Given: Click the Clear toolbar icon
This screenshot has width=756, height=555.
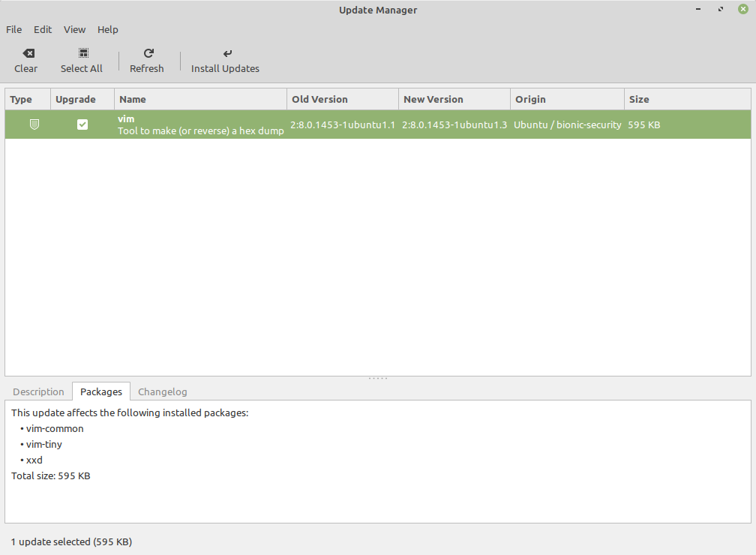Looking at the screenshot, I should pyautogui.click(x=28, y=53).
